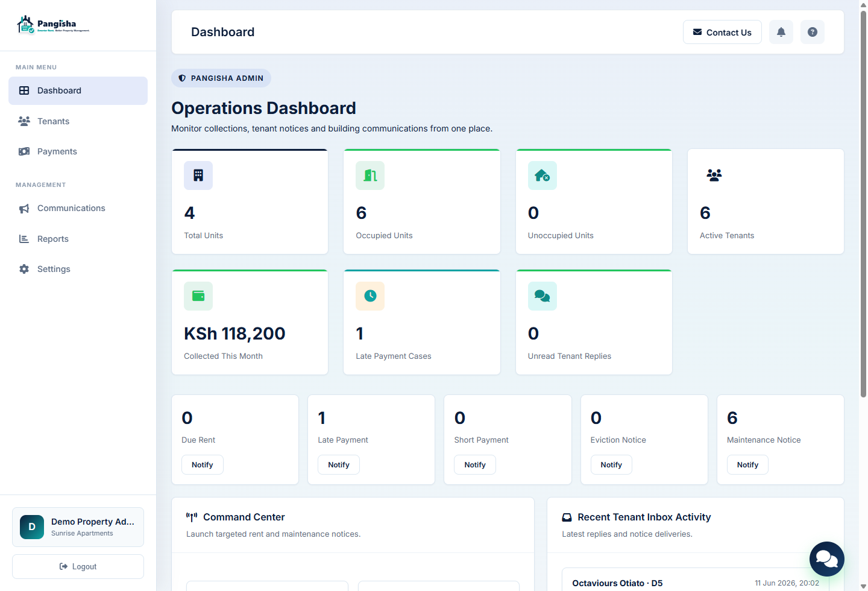Click the Dashboard grid icon

(24, 90)
